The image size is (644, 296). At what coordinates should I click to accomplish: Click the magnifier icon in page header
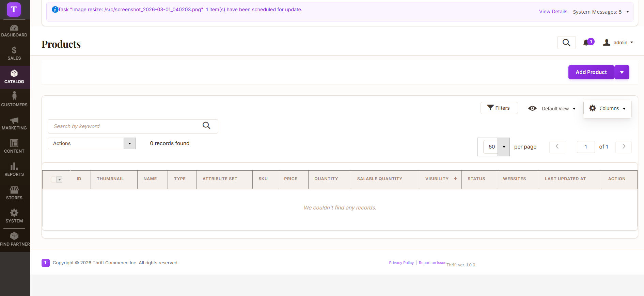(x=566, y=43)
